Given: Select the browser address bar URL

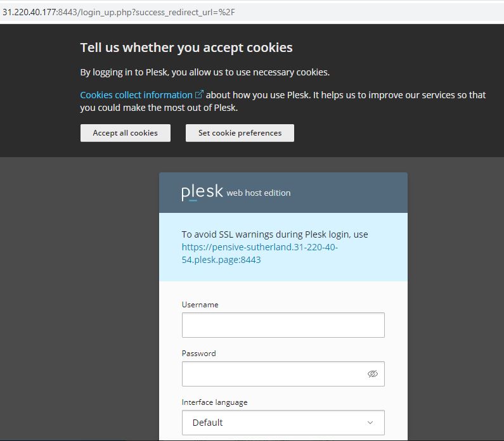Looking at the screenshot, I should (x=119, y=12).
